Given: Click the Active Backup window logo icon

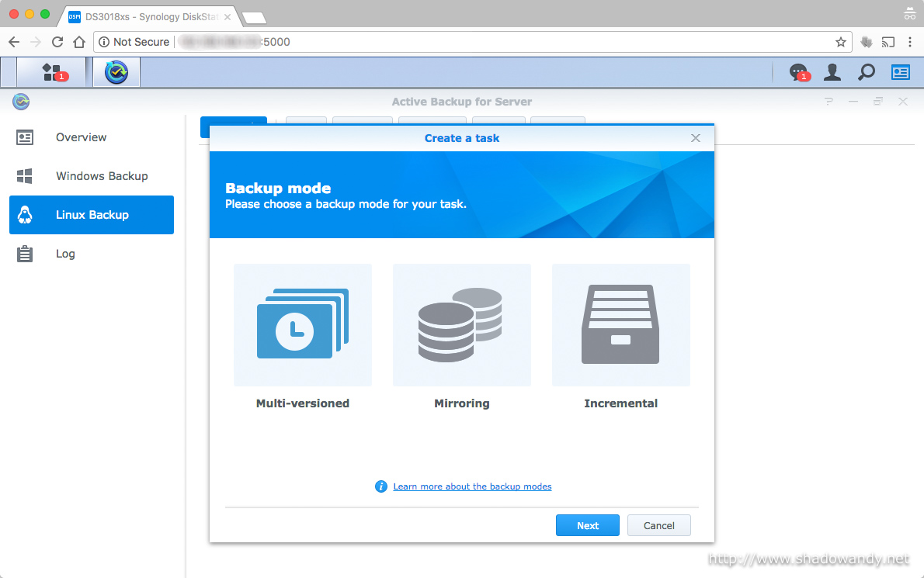Looking at the screenshot, I should pos(21,102).
